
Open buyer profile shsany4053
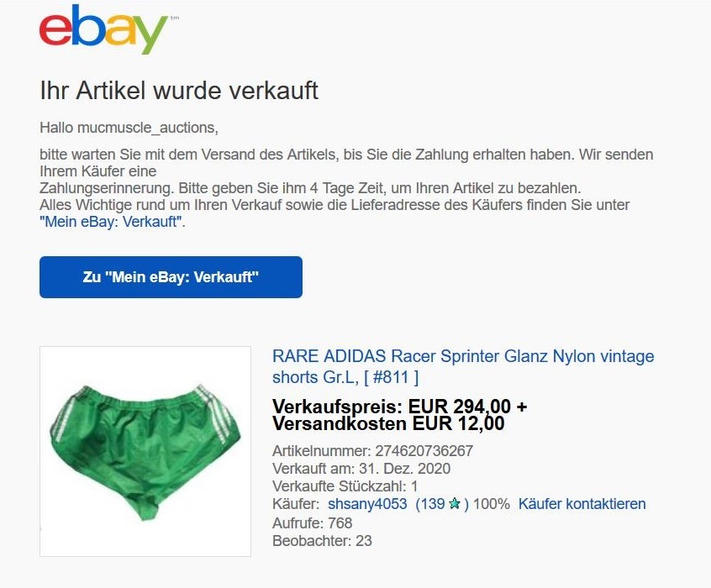(367, 504)
